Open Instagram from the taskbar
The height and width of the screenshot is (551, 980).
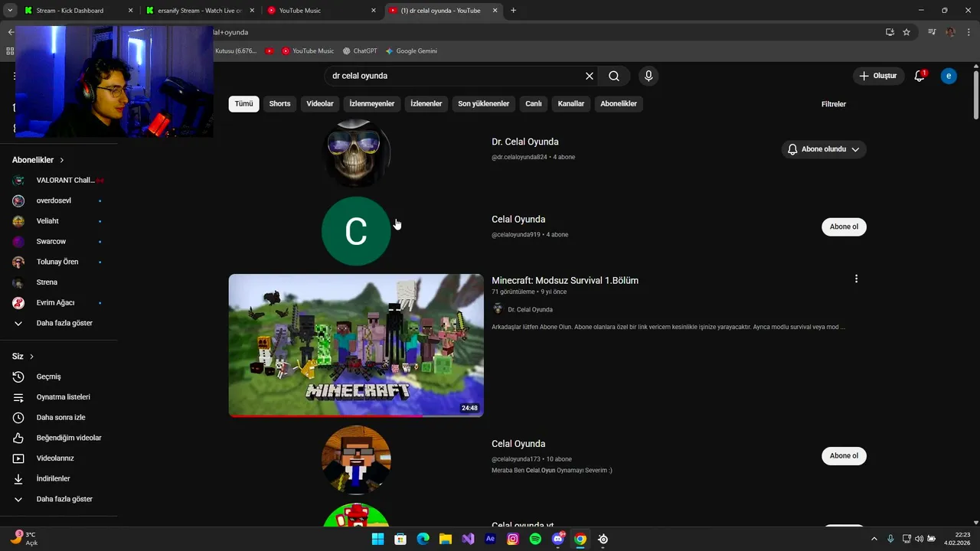tap(513, 539)
